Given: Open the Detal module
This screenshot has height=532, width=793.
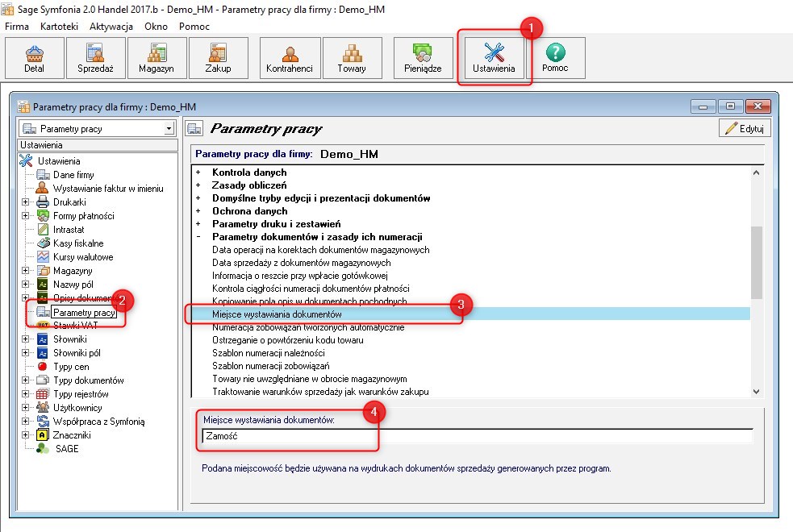Looking at the screenshot, I should click(x=35, y=58).
